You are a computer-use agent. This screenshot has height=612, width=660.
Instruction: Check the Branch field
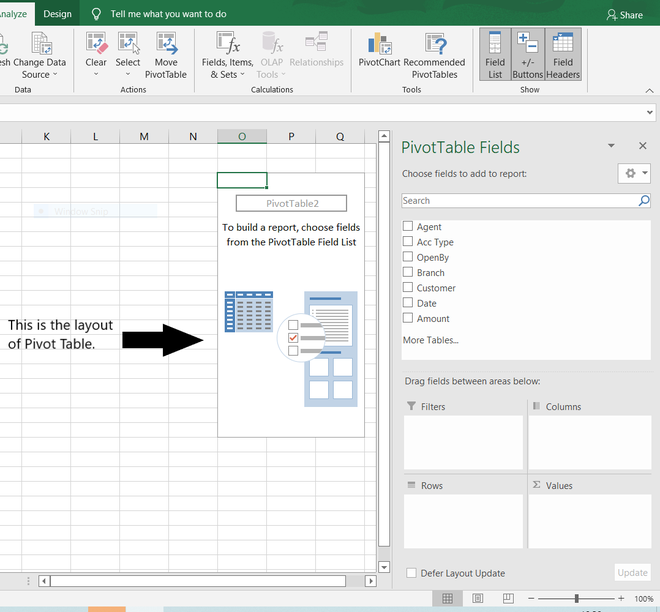408,272
